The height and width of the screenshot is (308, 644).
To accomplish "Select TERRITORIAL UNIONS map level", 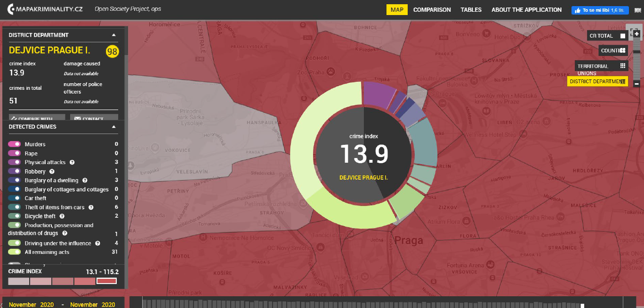I will pyautogui.click(x=601, y=66).
